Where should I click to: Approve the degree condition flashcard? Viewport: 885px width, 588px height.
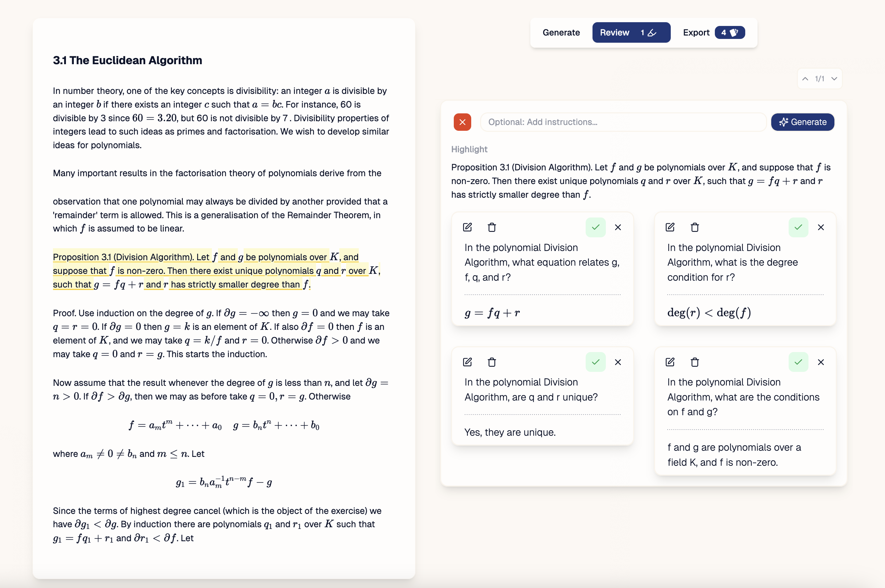[798, 227]
